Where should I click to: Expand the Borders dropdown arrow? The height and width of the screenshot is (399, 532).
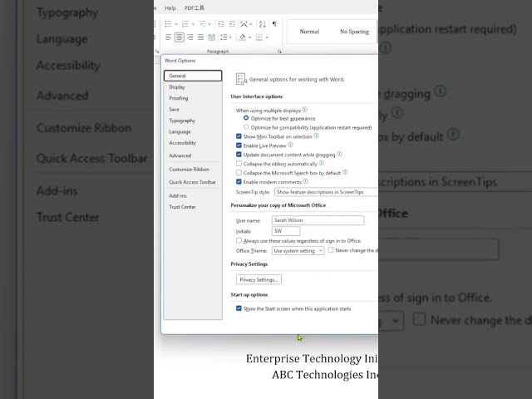click(267, 37)
